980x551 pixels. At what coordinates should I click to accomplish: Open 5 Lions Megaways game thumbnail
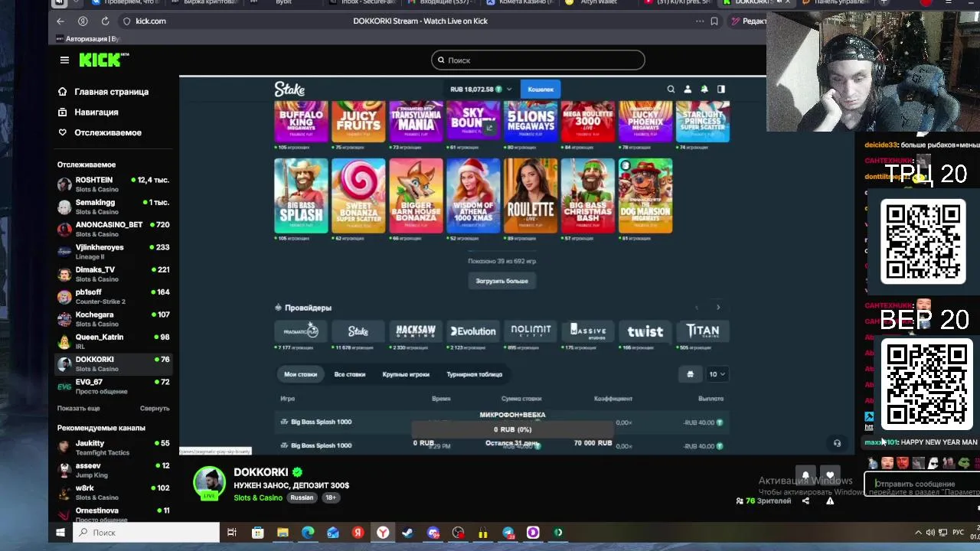click(531, 121)
